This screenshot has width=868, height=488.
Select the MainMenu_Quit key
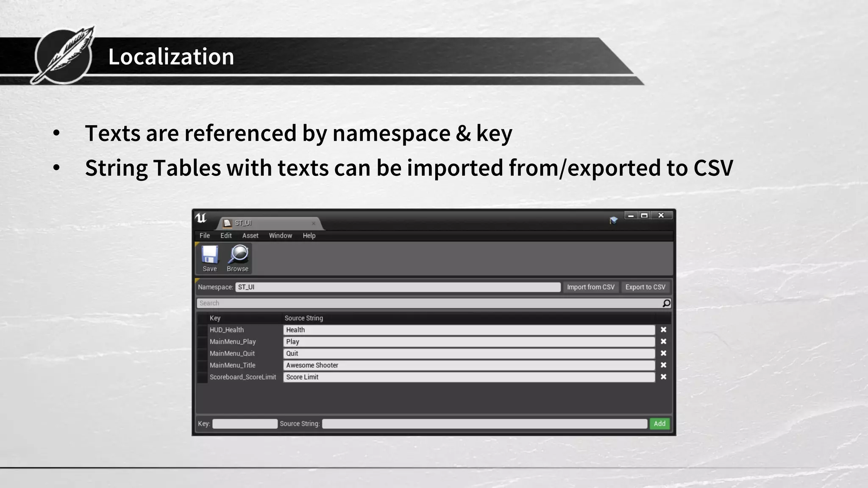(x=232, y=354)
